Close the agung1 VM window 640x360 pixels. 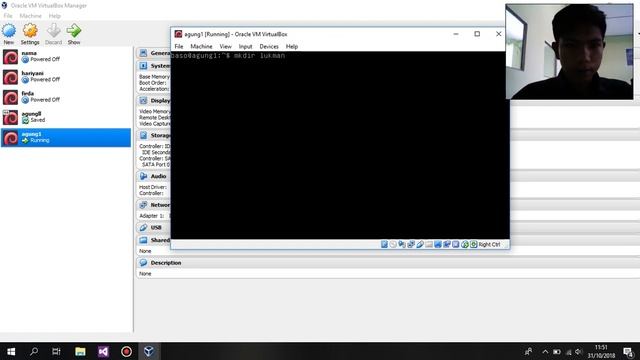(x=498, y=34)
